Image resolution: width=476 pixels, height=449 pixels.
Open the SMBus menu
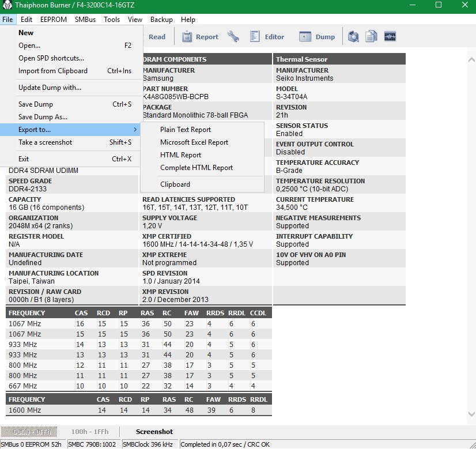[85, 20]
